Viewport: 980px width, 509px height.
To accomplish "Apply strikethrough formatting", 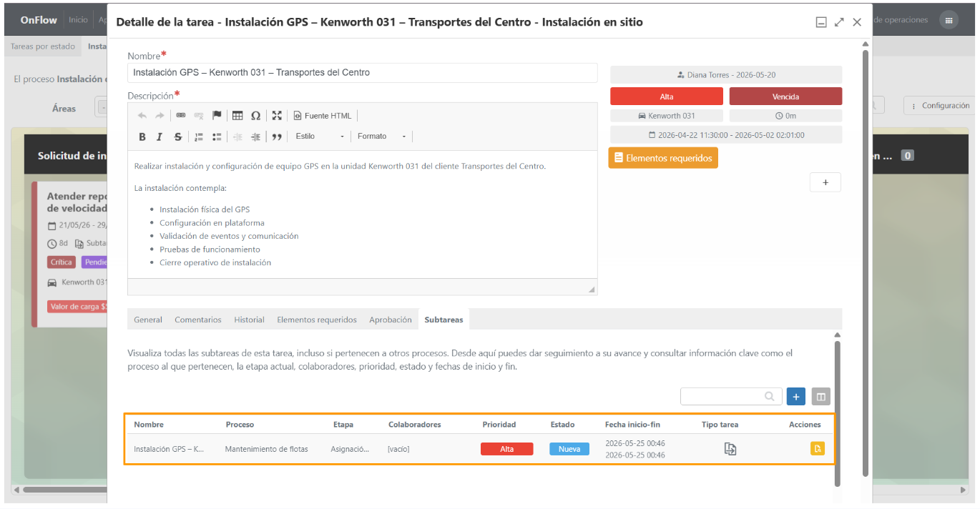I will (x=178, y=137).
